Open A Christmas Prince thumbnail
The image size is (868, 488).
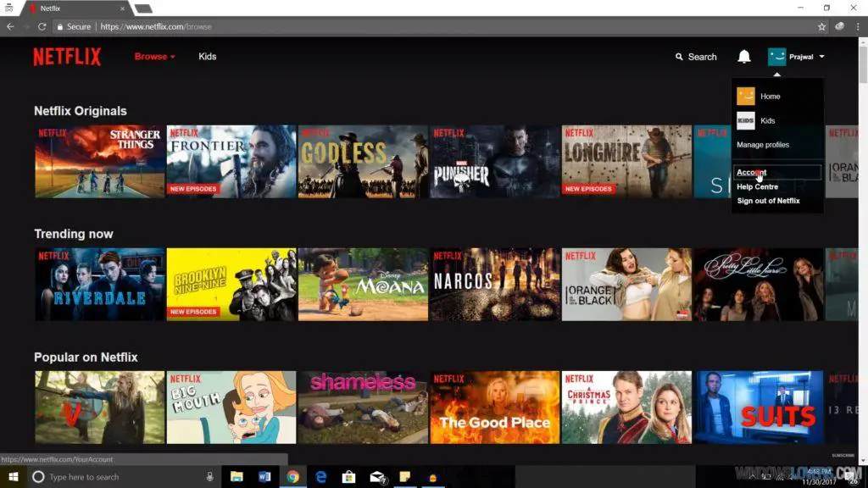626,408
